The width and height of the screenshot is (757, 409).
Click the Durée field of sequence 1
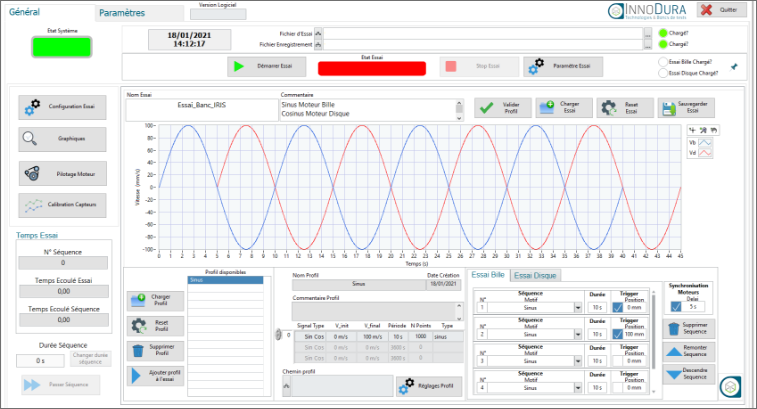click(x=597, y=308)
